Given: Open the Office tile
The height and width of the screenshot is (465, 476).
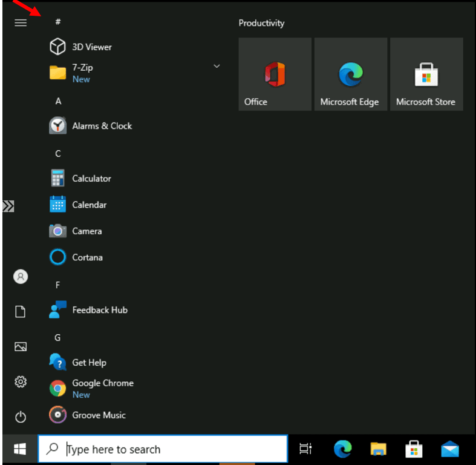Looking at the screenshot, I should 275,74.
